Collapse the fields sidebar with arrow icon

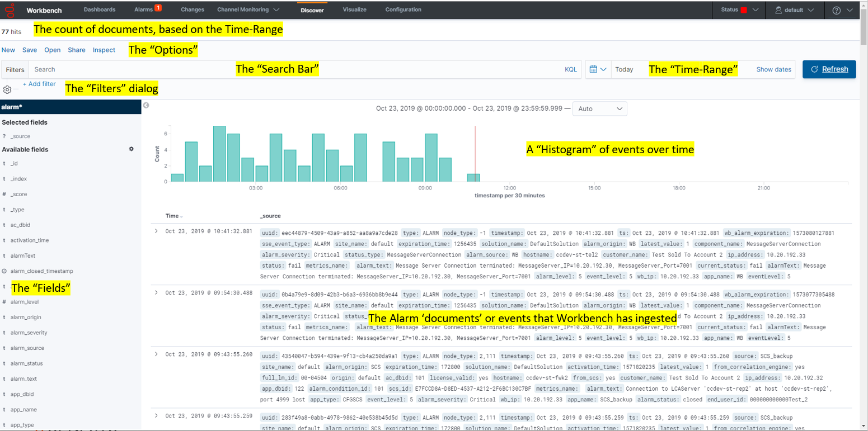pyautogui.click(x=146, y=105)
